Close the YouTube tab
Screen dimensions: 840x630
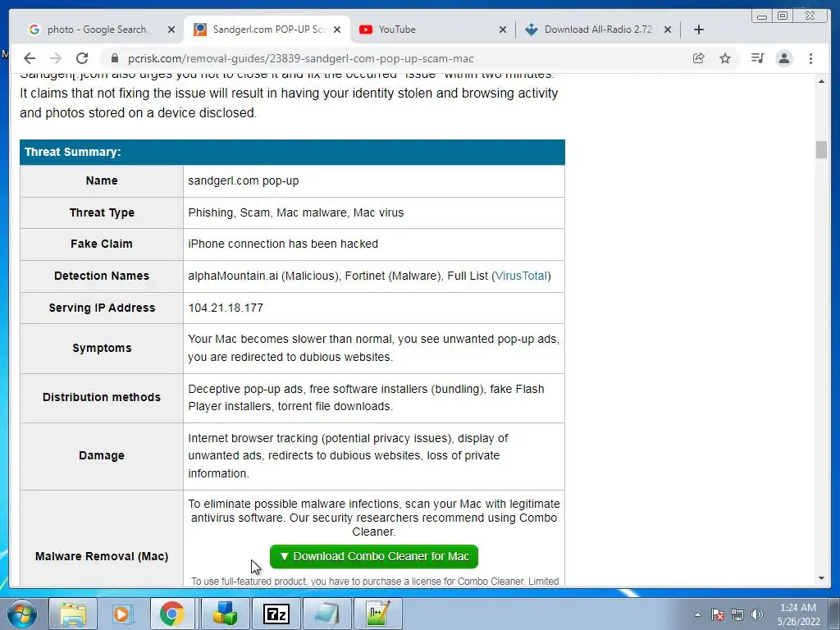(503, 30)
